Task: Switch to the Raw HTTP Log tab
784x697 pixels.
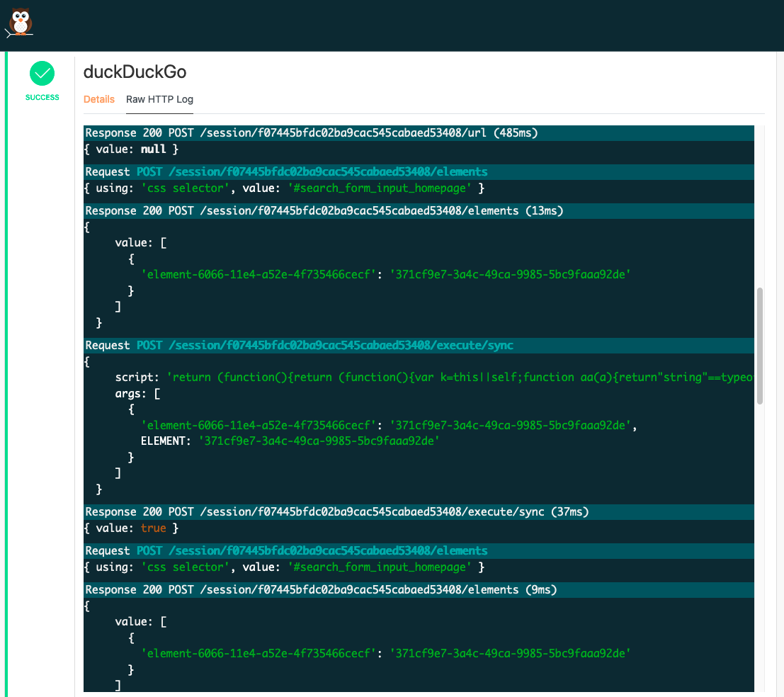Action: [x=159, y=99]
